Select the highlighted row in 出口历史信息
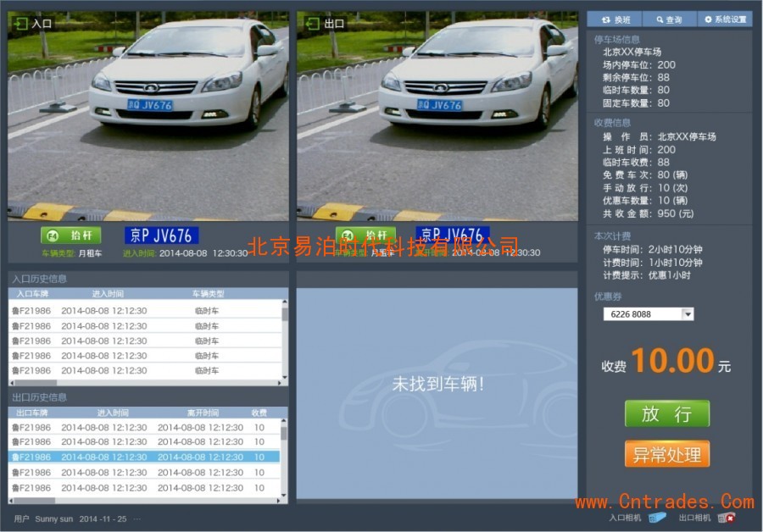 pyautogui.click(x=144, y=457)
